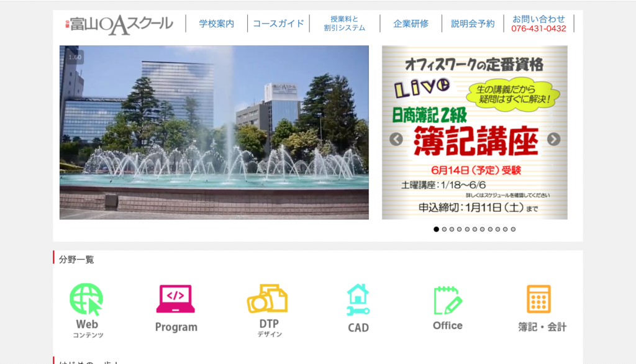636x364 pixels.
Task: Open the 企業研修 page link
Action: point(411,21)
